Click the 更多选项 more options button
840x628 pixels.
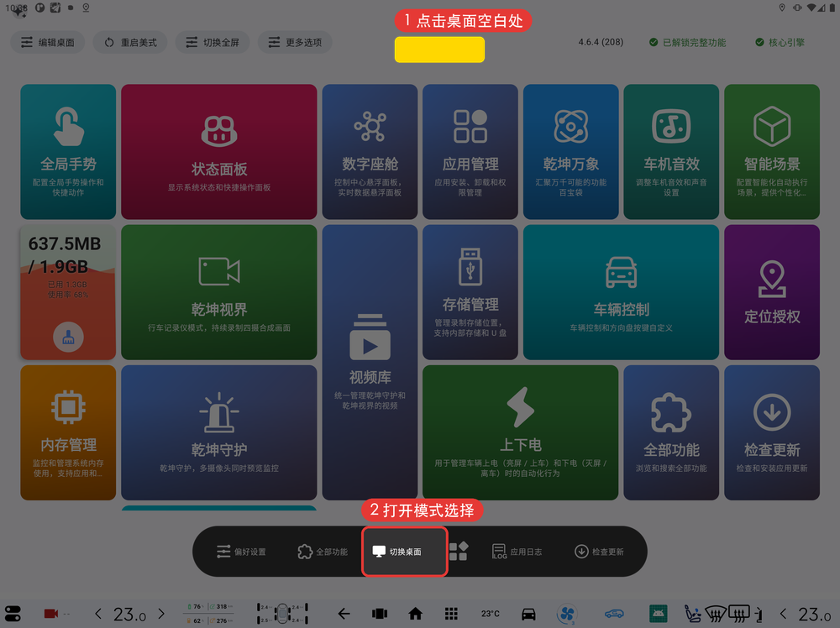pos(295,42)
